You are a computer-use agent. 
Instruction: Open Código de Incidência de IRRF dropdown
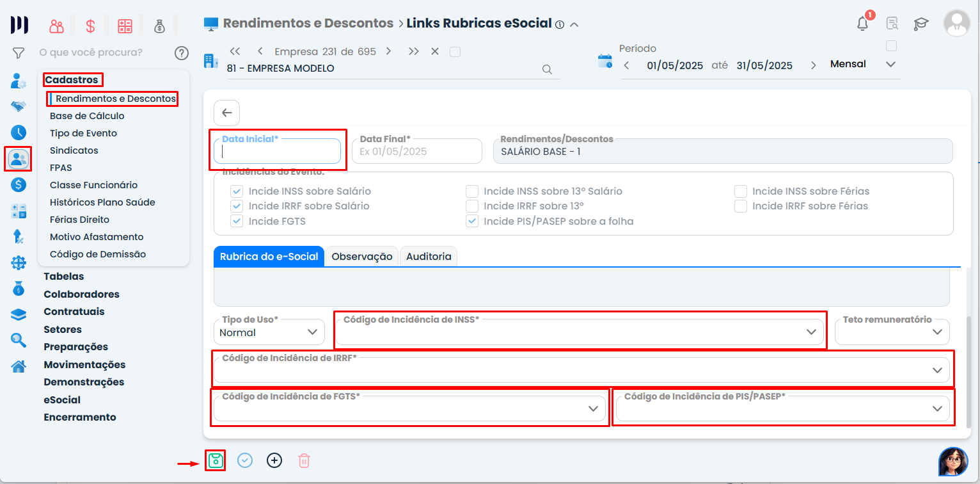581,370
